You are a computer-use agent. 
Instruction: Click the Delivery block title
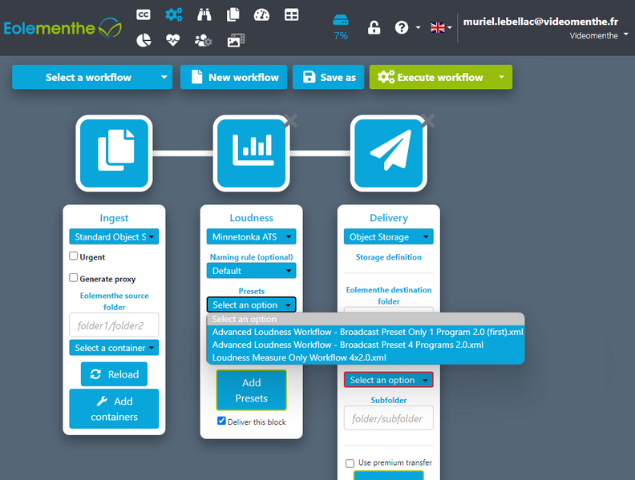pos(389,218)
